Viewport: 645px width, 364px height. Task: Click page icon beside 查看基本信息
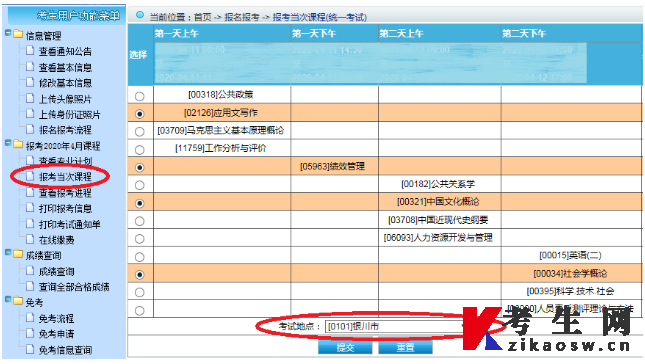coord(30,66)
